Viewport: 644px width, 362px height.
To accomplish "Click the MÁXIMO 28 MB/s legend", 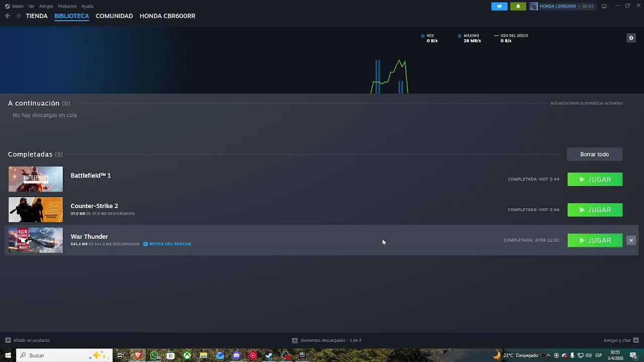I will point(469,38).
